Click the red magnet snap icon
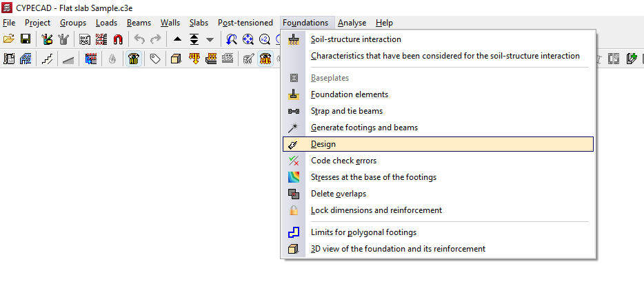The width and height of the screenshot is (644, 284). 118,39
